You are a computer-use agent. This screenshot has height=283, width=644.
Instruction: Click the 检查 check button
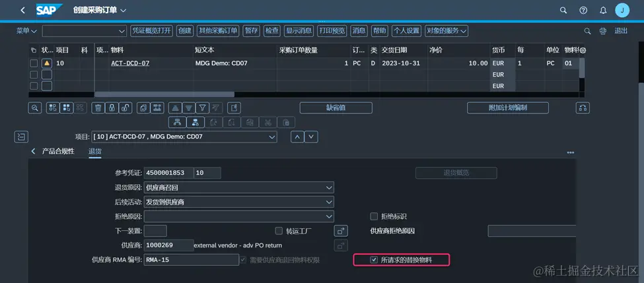coord(272,31)
